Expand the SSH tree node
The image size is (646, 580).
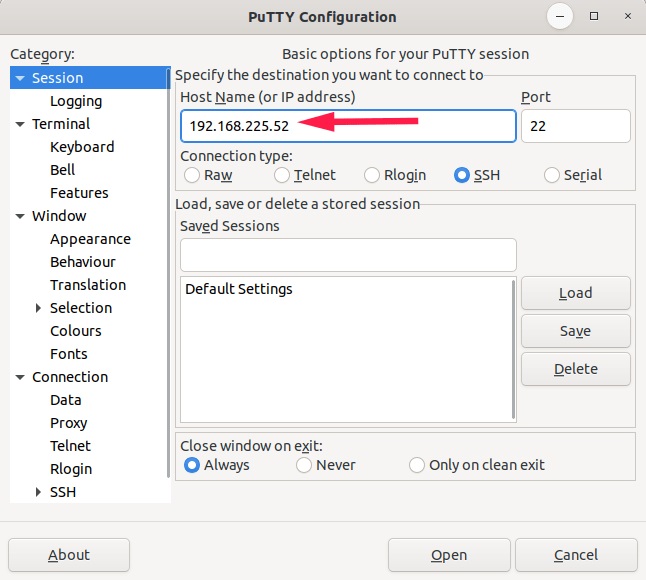pos(39,492)
